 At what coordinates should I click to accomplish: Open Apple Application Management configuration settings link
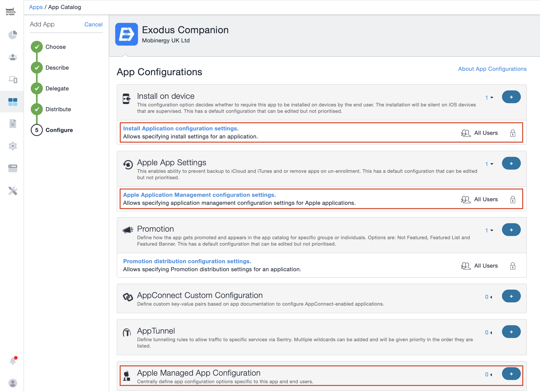[199, 195]
